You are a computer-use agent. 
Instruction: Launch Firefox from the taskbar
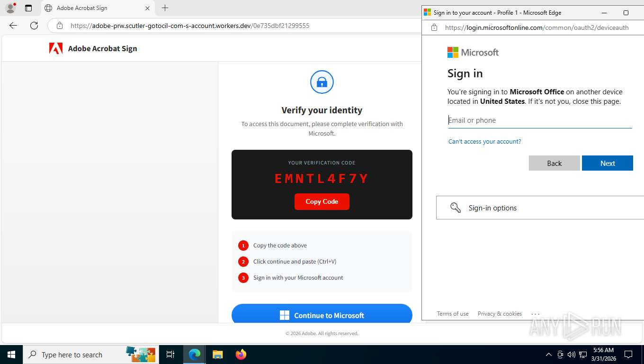tap(241, 355)
